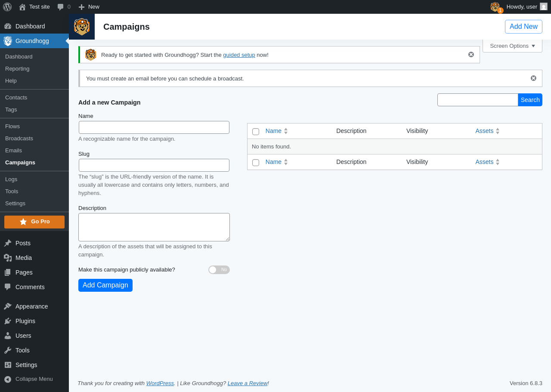The height and width of the screenshot is (392, 551).
Task: Expand the Screen Options panel
Action: (512, 46)
